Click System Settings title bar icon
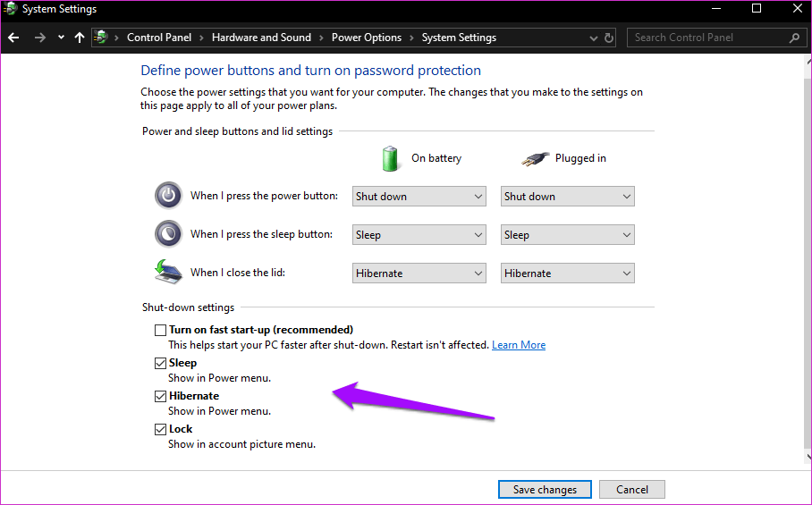Viewport: 812px width, 505px height. [9, 8]
